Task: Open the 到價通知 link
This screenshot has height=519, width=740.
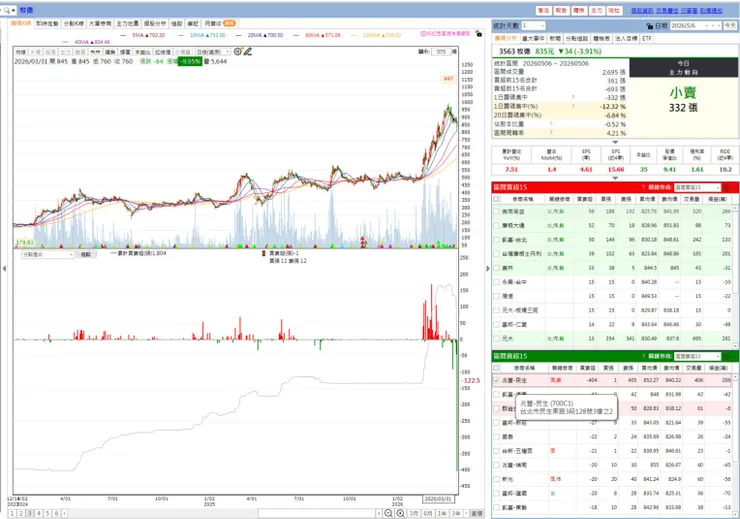Action: click(711, 10)
